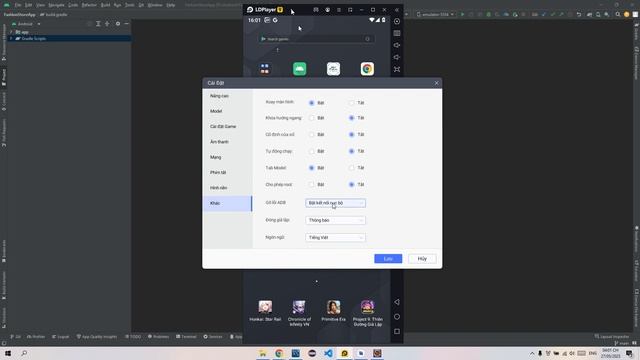Image resolution: width=640 pixels, height=360 pixels.
Task: Click volume up icon in LDPlayer sidebar
Action: click(x=397, y=45)
